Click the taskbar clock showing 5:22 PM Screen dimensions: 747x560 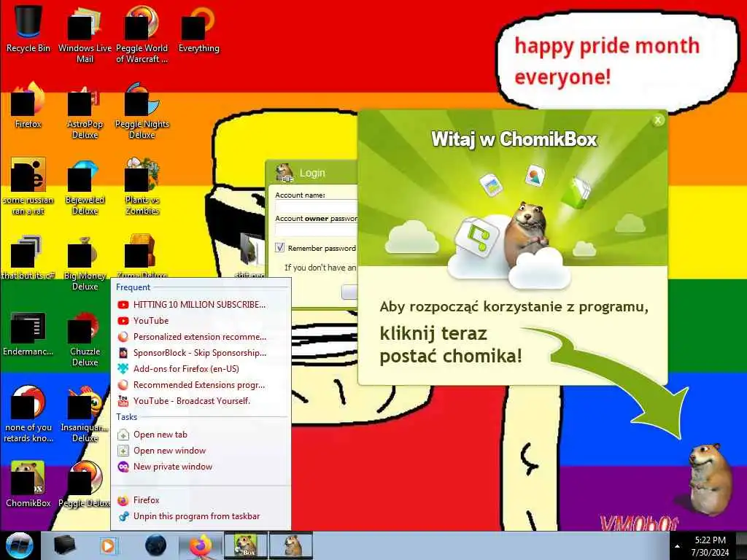pos(710,546)
